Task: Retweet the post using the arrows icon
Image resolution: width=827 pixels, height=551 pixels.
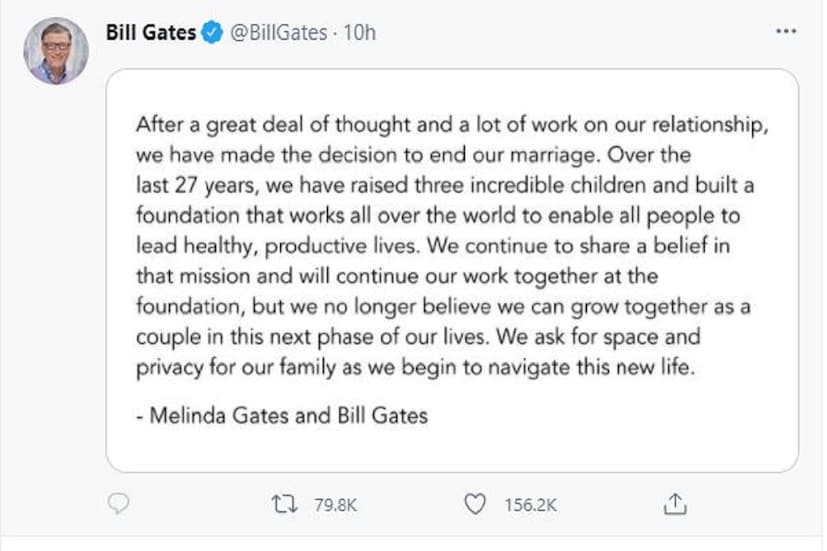Action: [285, 504]
